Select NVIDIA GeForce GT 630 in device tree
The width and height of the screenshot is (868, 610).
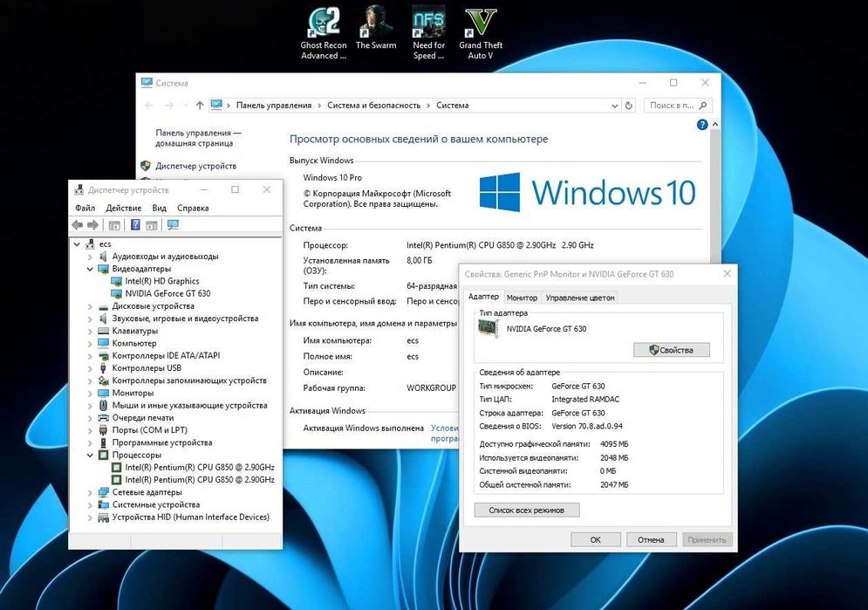167,293
